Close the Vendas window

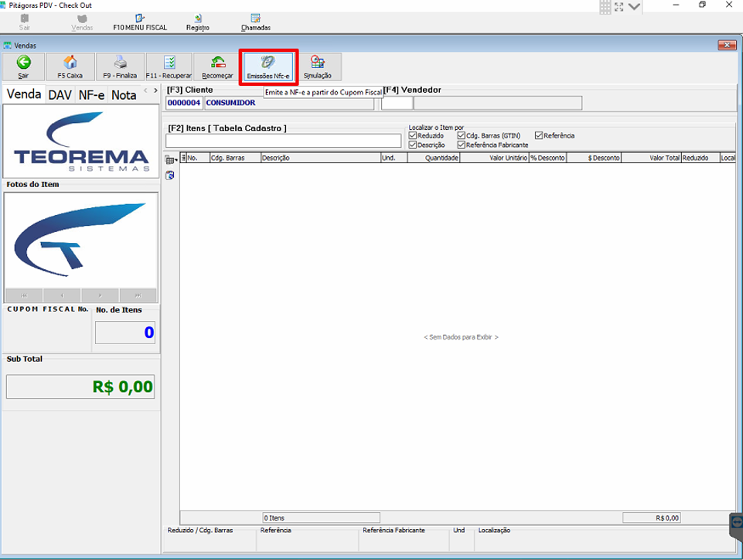click(727, 45)
